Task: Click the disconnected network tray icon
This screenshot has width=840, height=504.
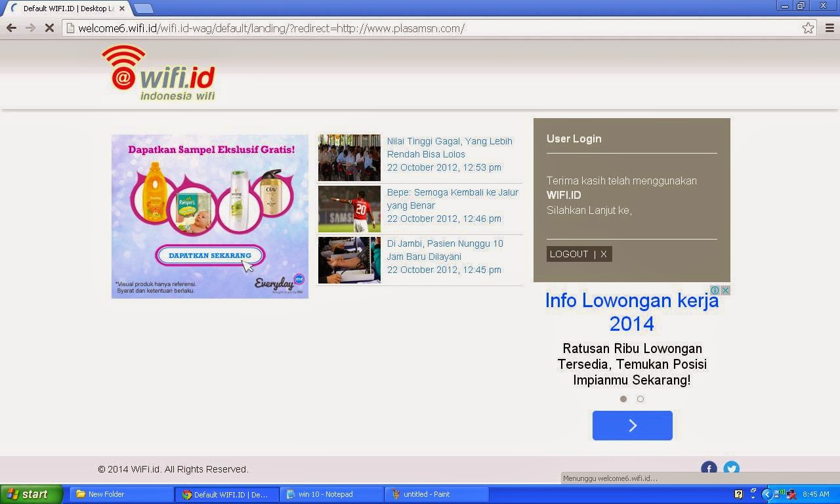Action: click(791, 494)
